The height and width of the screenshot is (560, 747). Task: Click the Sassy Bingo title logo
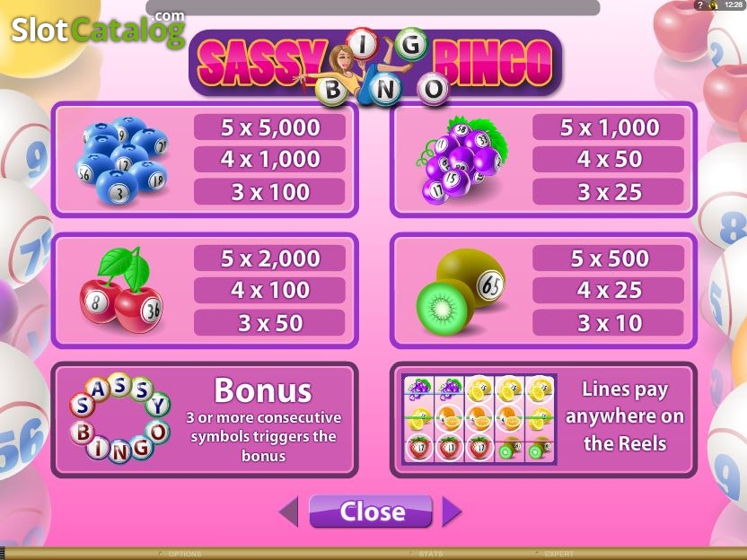[375, 66]
